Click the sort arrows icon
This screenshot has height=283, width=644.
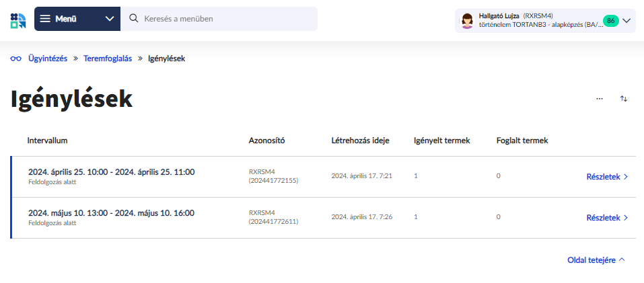click(624, 99)
